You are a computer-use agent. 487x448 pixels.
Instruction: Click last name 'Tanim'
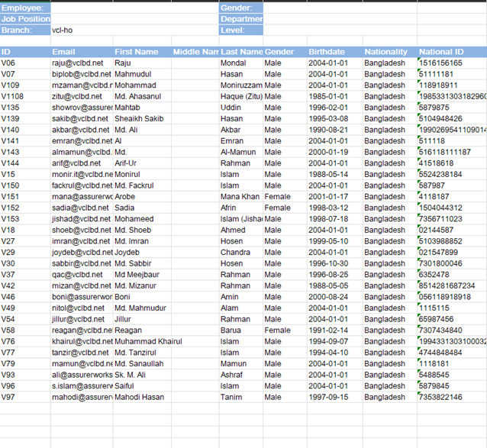(x=241, y=398)
